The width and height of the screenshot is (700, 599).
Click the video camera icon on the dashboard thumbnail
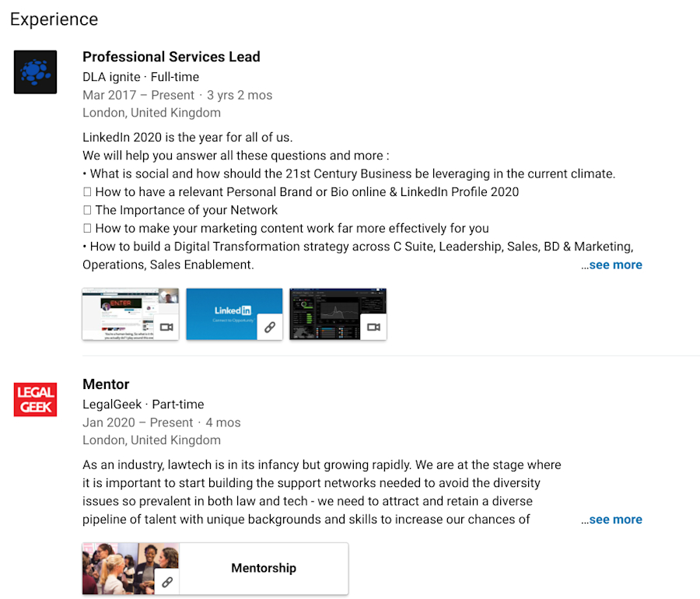click(374, 328)
